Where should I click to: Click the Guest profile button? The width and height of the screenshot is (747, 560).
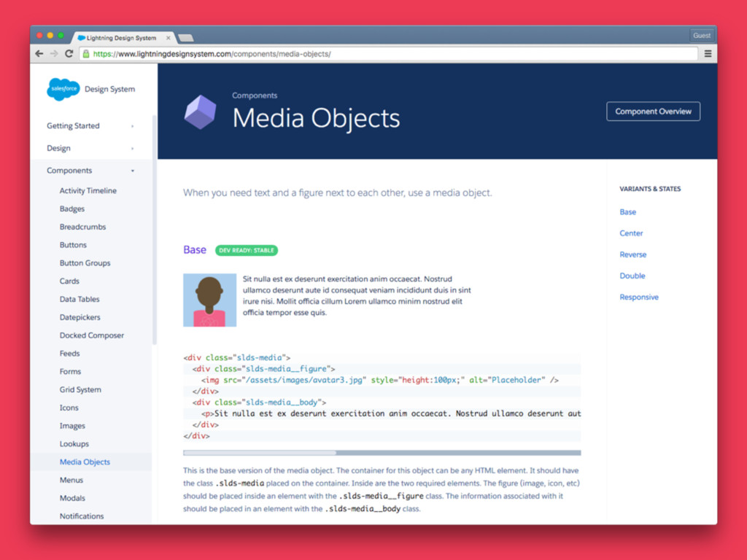(x=701, y=35)
